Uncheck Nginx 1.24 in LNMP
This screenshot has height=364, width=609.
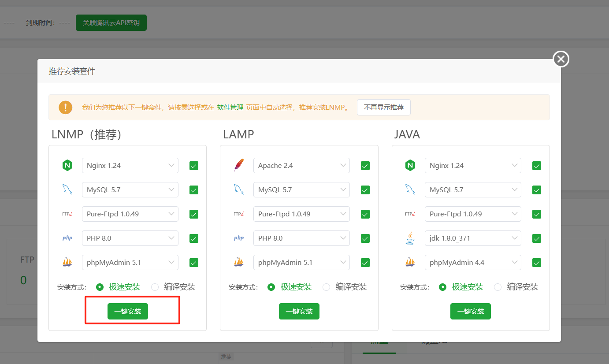pos(194,166)
